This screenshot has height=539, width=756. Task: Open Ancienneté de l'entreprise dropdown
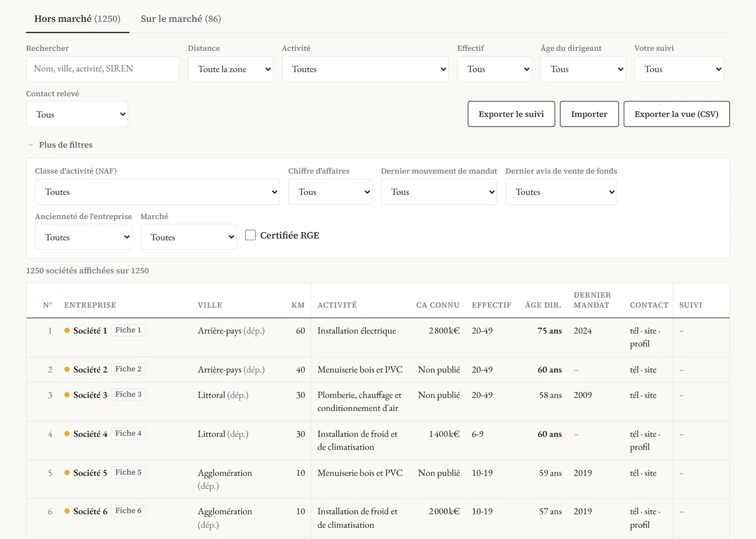tap(83, 237)
